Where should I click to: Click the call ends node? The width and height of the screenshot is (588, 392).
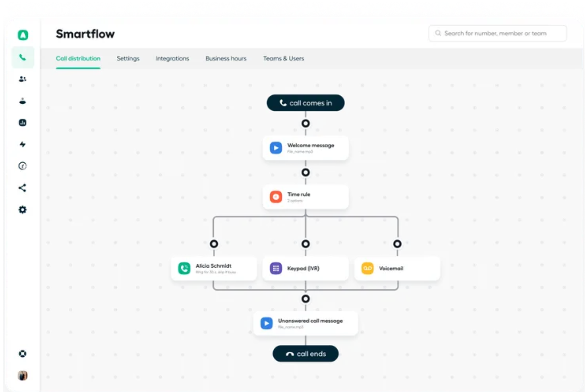[305, 353]
